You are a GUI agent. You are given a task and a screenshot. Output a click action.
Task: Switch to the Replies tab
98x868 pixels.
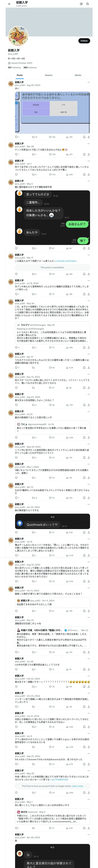pos(49,75)
